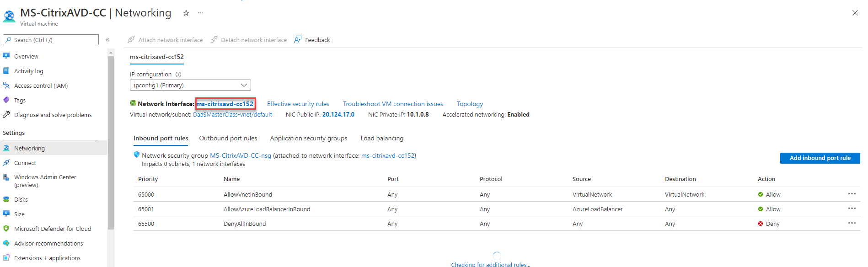Open ellipsis menu for AllowVnetInBound rule
Screen dimensions: 868x267
(852, 194)
